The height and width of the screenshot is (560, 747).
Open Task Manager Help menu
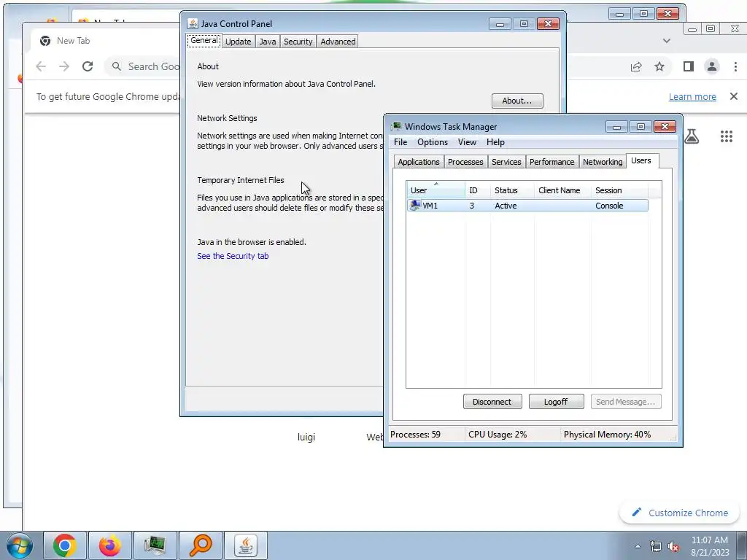coord(495,142)
